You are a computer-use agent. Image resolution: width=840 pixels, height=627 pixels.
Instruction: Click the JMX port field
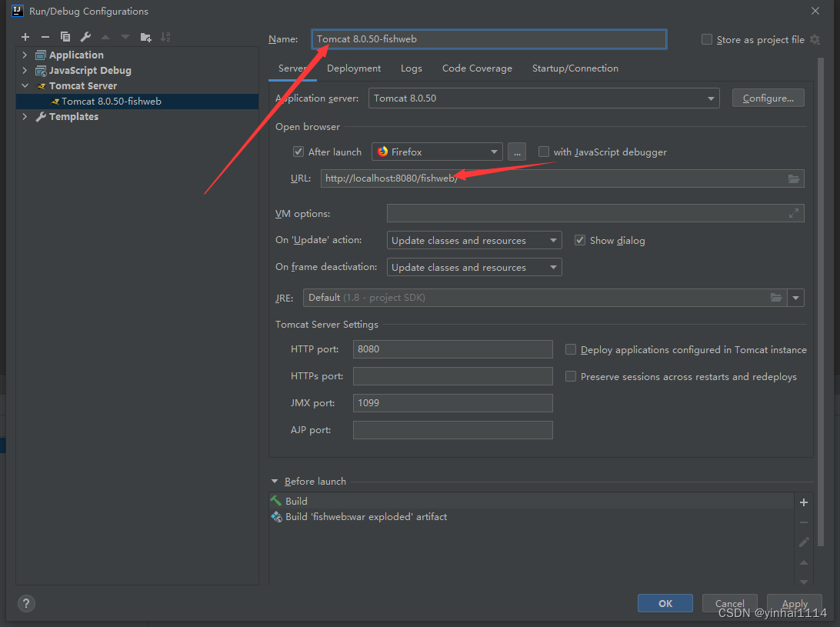click(x=452, y=403)
